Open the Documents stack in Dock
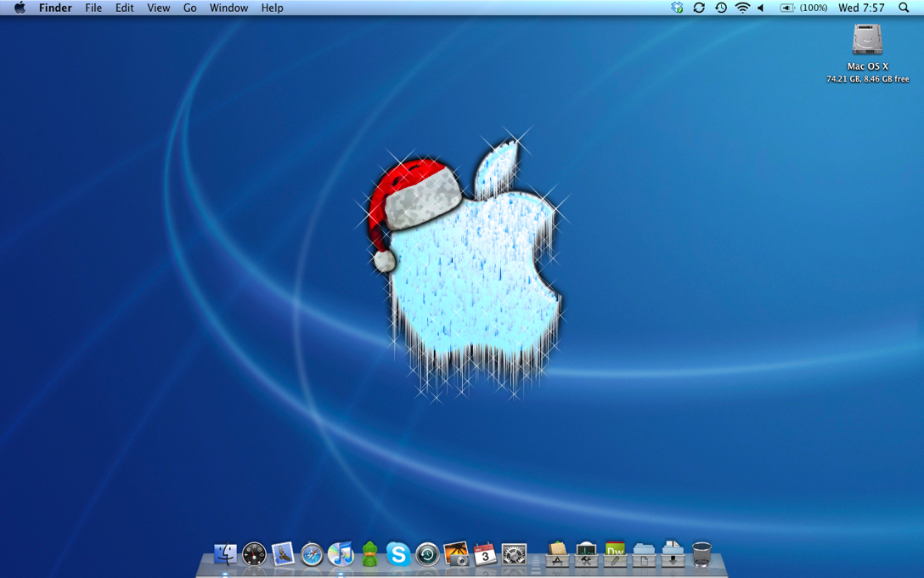Viewport: 924px width, 578px height. [644, 555]
